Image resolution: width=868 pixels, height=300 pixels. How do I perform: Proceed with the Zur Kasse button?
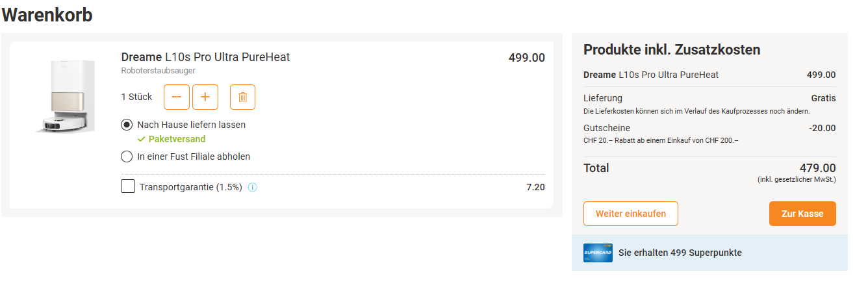tap(802, 214)
